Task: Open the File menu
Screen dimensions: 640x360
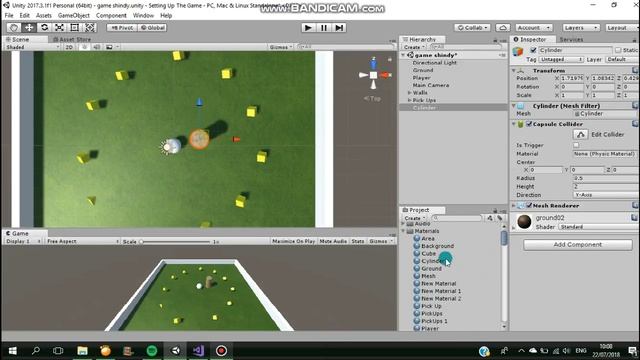Action: point(9,16)
